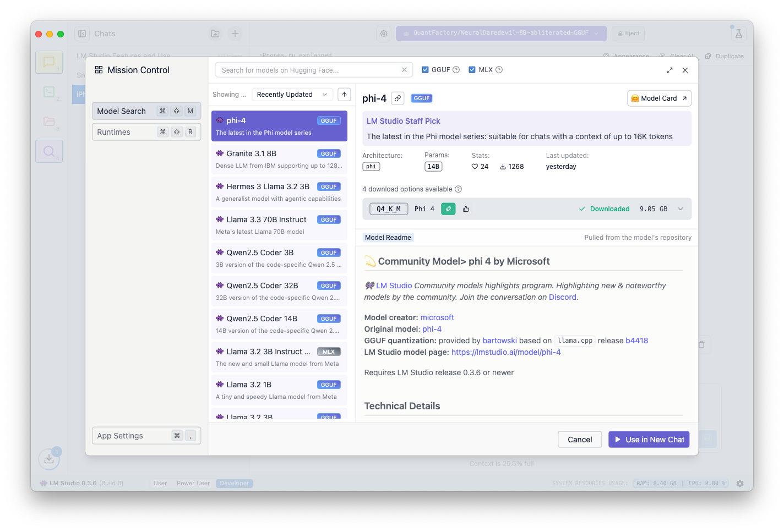Start a new chat with plus icon

pyautogui.click(x=235, y=34)
